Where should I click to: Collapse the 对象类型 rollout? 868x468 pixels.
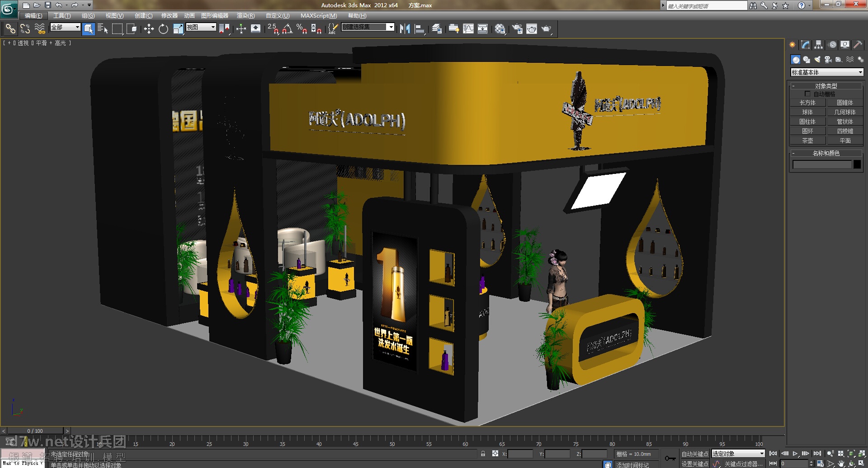tap(826, 86)
